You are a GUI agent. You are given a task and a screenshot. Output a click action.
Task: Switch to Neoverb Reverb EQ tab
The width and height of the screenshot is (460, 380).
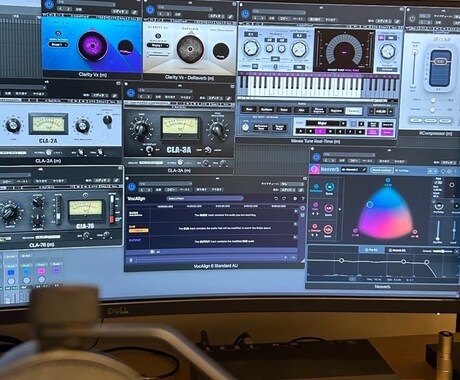(x=397, y=250)
